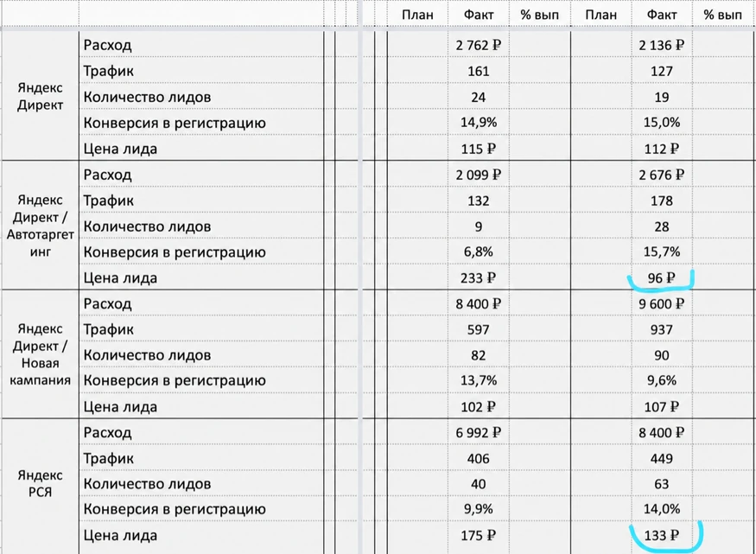This screenshot has width=756, height=554.
Task: Click the Яндекс Директ / Автотаргетинг group cell
Action: (40, 226)
